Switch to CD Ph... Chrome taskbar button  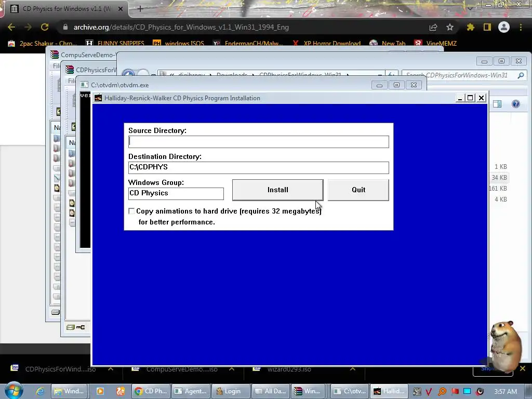pyautogui.click(x=151, y=391)
